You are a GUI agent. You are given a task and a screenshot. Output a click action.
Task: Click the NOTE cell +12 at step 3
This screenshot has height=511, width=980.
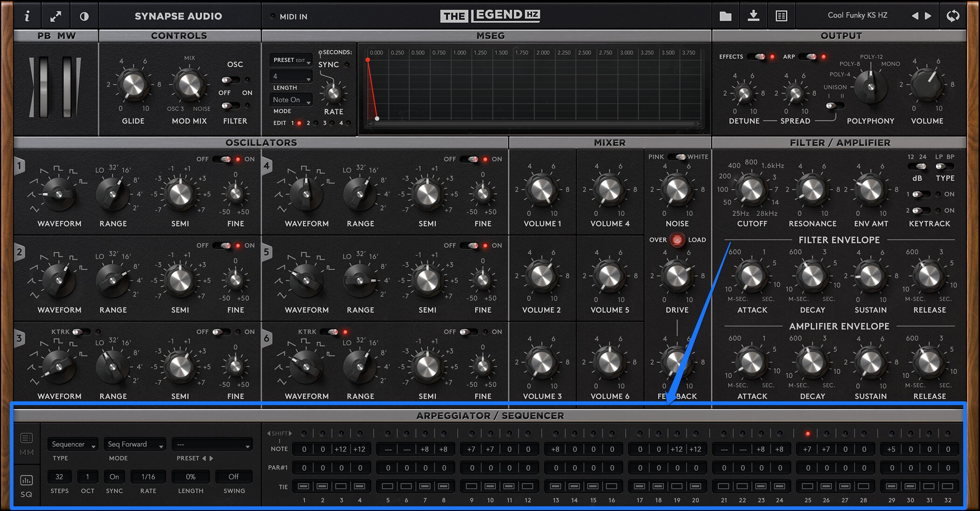(341, 449)
